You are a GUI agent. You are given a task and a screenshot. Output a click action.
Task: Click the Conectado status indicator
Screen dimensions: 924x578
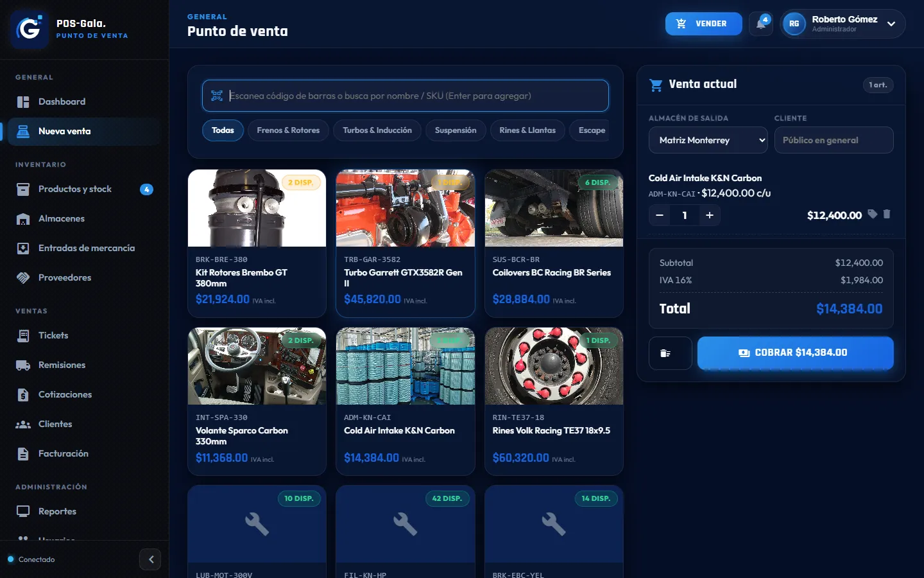31,559
